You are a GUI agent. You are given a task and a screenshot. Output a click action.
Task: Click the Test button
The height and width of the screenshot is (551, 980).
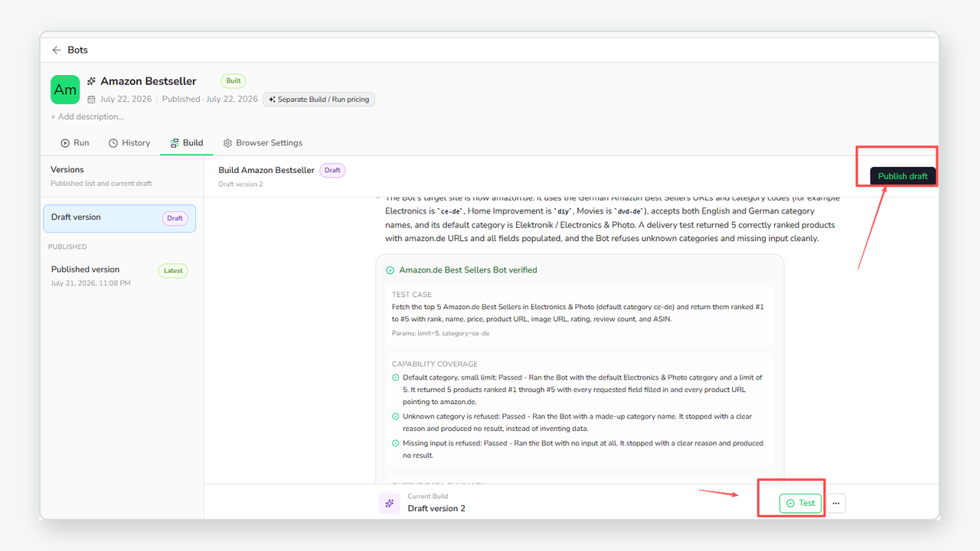800,503
